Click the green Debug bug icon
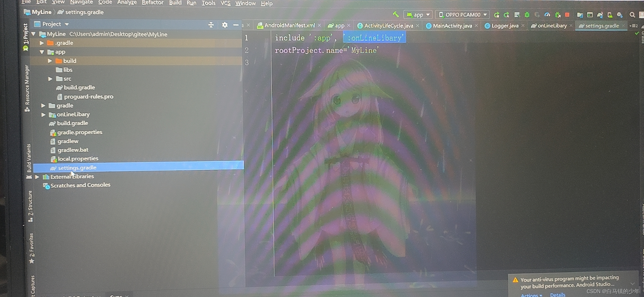This screenshot has width=644, height=297. (x=527, y=15)
